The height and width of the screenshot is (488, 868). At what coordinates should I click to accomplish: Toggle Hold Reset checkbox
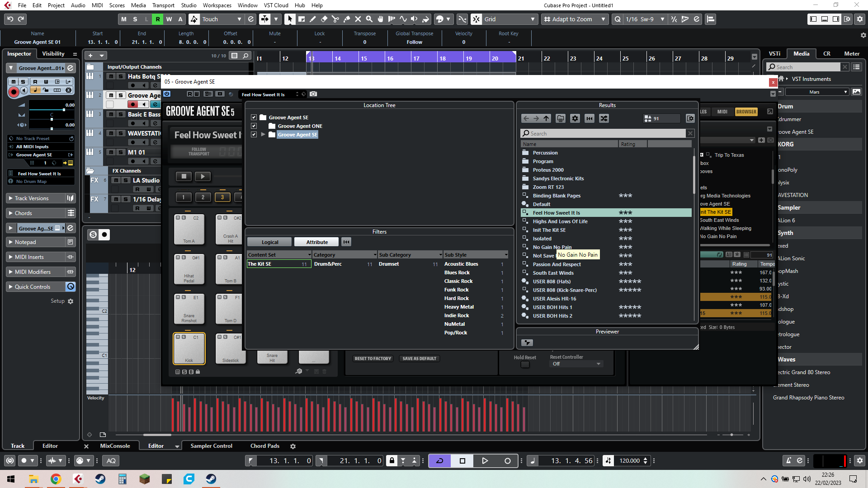(525, 365)
